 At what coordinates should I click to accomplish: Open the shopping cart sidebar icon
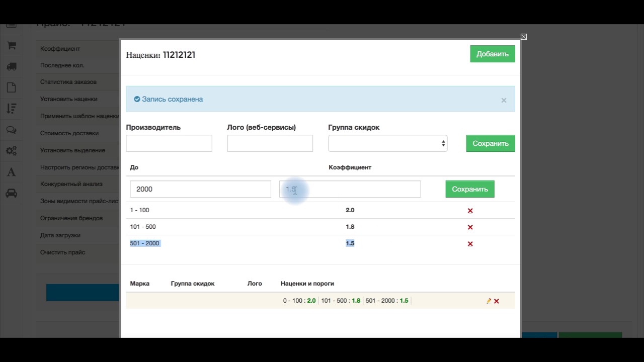click(x=11, y=45)
